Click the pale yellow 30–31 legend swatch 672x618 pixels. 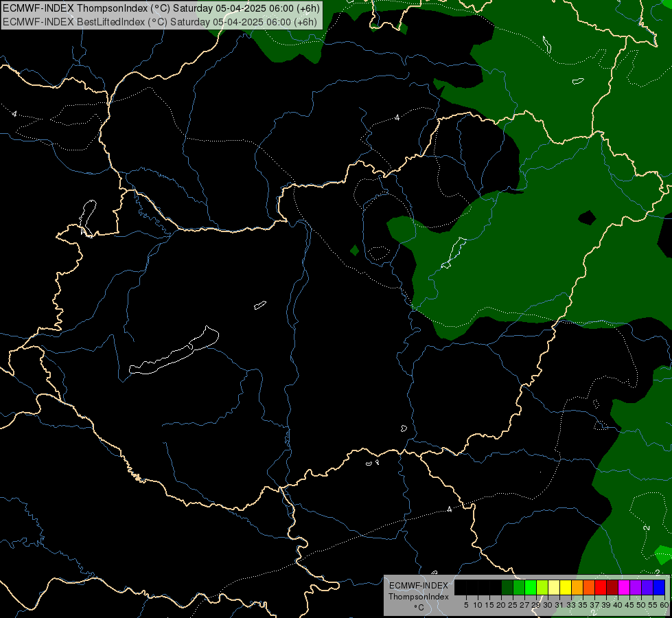pos(554,587)
